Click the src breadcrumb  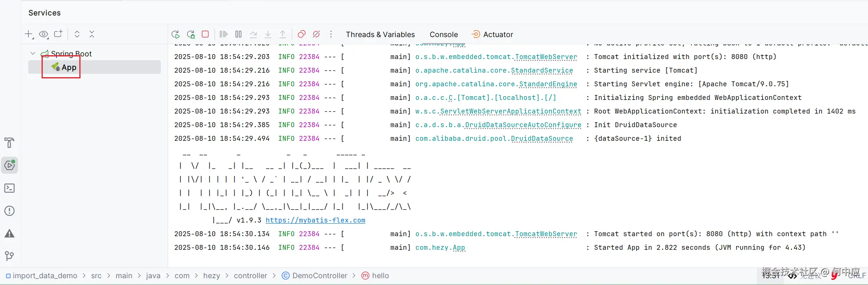(96, 276)
